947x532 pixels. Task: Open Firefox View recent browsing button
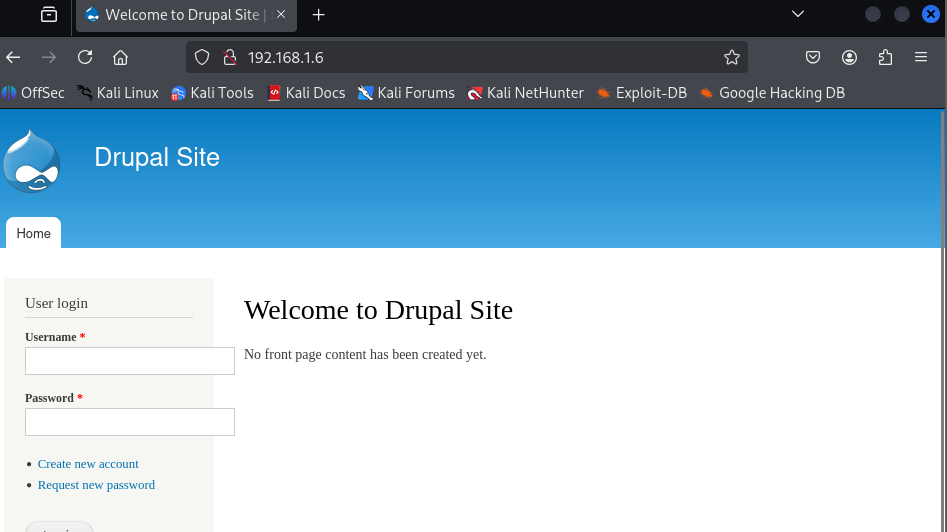click(49, 14)
